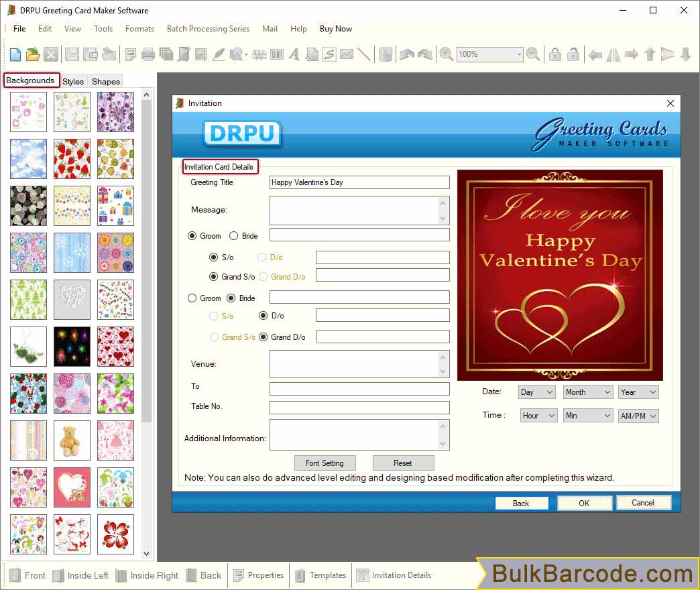
Task: Click the Open folder toolbar icon
Action: [x=33, y=54]
